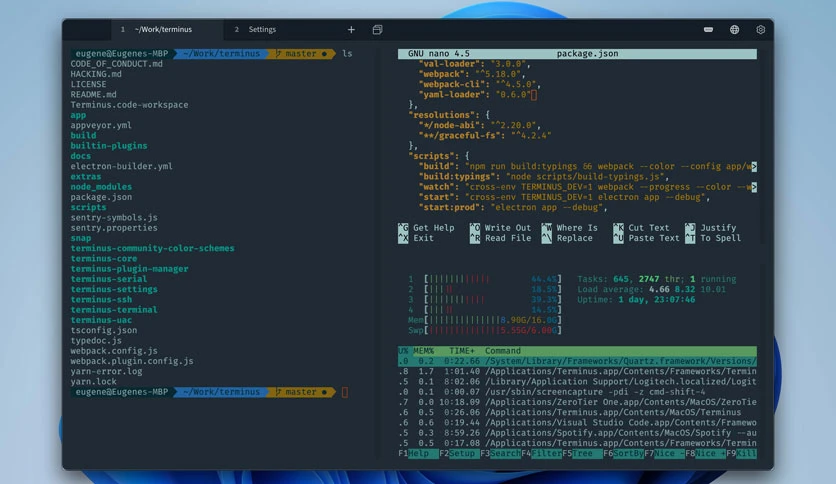The height and width of the screenshot is (484, 836).
Task: Click node_modules in the ls listing
Action: click(x=101, y=187)
